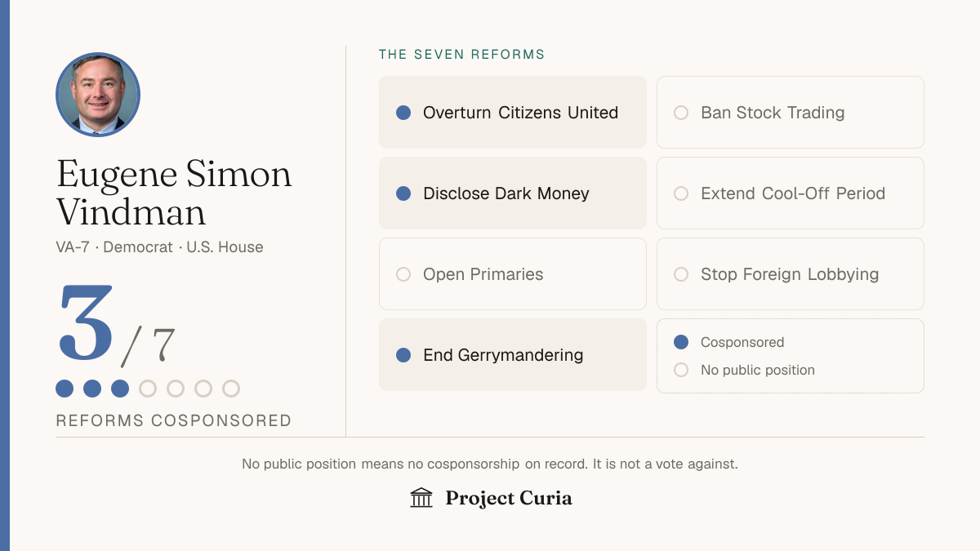The image size is (980, 551).
Task: Click Eugene Vindman's portrait photo
Action: tap(98, 95)
